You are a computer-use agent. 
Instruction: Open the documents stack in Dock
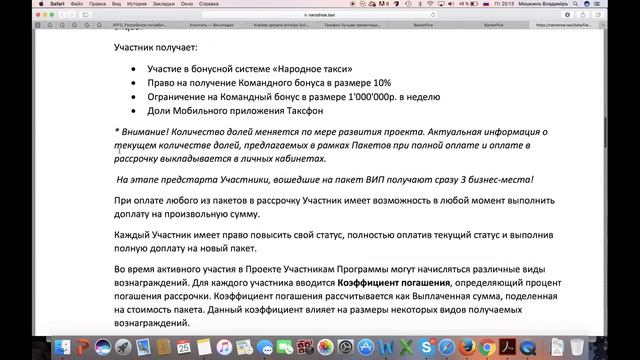tap(557, 347)
